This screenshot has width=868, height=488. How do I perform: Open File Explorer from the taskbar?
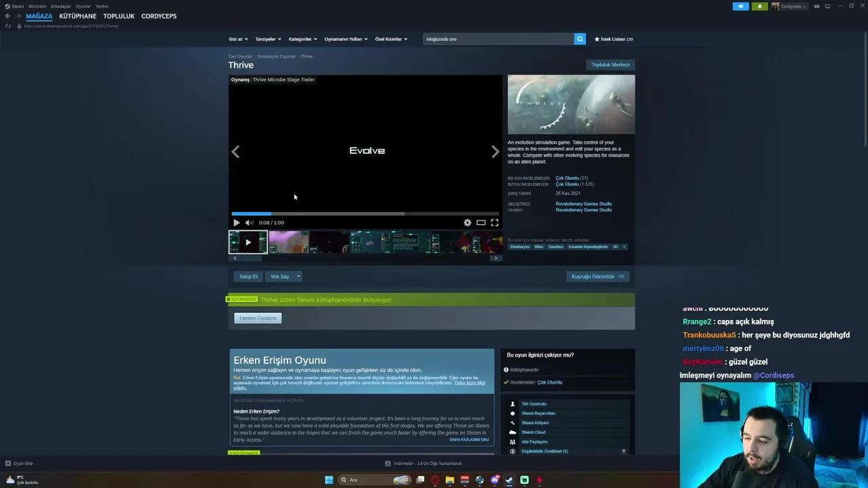point(450,480)
